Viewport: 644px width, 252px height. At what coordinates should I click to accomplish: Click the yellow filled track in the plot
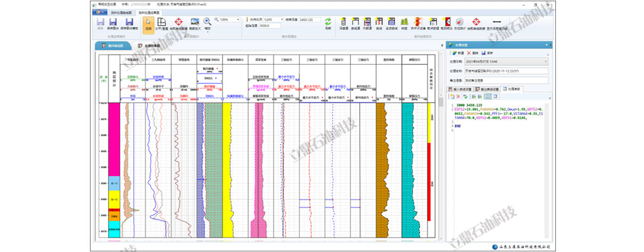coord(227,170)
